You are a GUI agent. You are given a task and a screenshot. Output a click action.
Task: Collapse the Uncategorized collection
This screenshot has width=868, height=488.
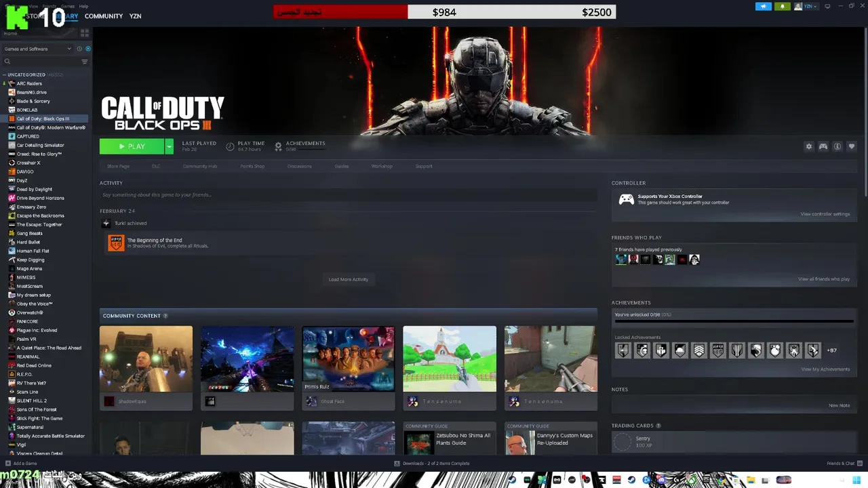(x=4, y=75)
